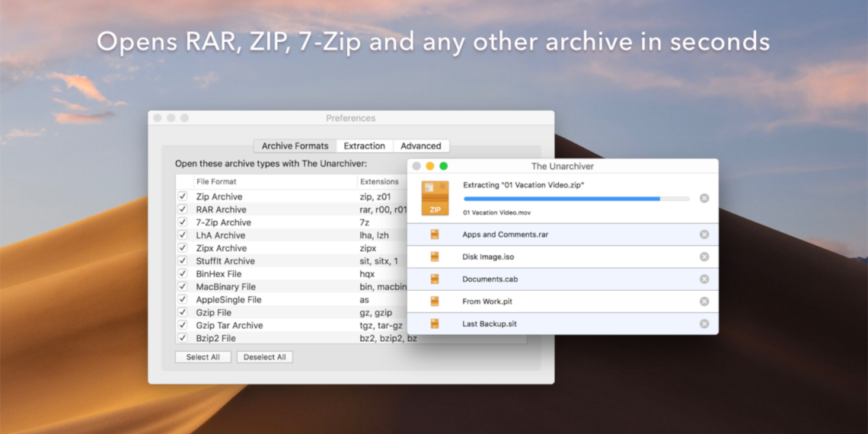This screenshot has height=434, width=868.
Task: Toggle the Gzip Tar Archive checkbox
Action: coord(183,325)
